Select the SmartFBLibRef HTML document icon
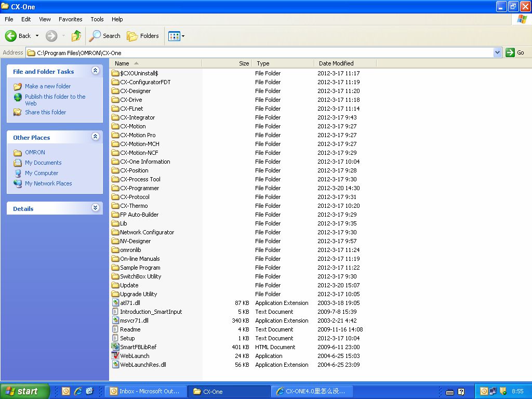 point(115,347)
